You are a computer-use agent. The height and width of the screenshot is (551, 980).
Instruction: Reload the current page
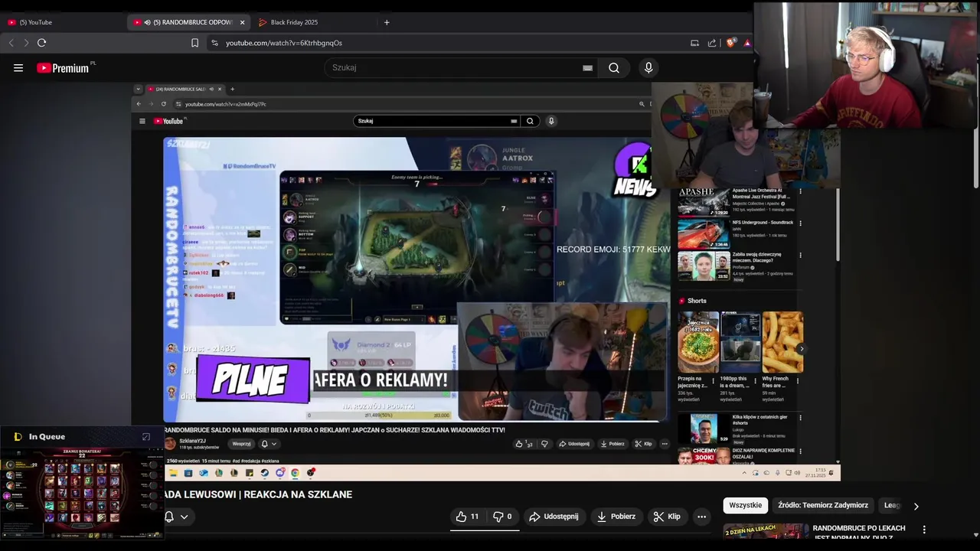tap(41, 43)
